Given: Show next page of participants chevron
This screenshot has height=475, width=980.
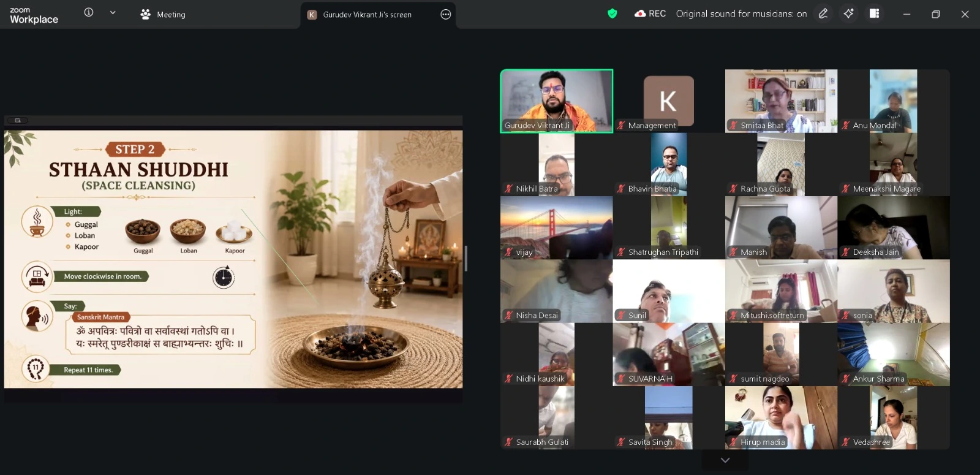Looking at the screenshot, I should (725, 460).
